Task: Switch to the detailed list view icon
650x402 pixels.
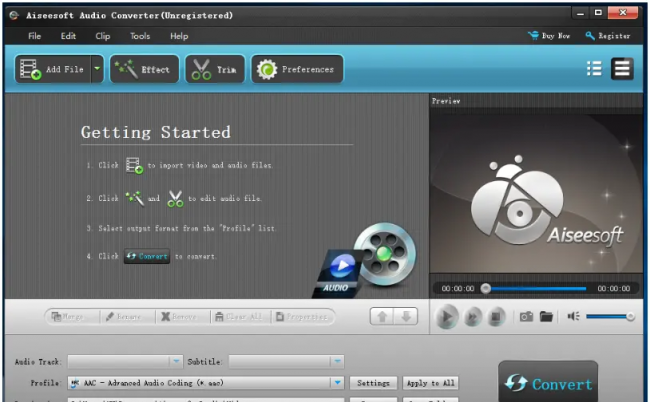Action: 622,69
